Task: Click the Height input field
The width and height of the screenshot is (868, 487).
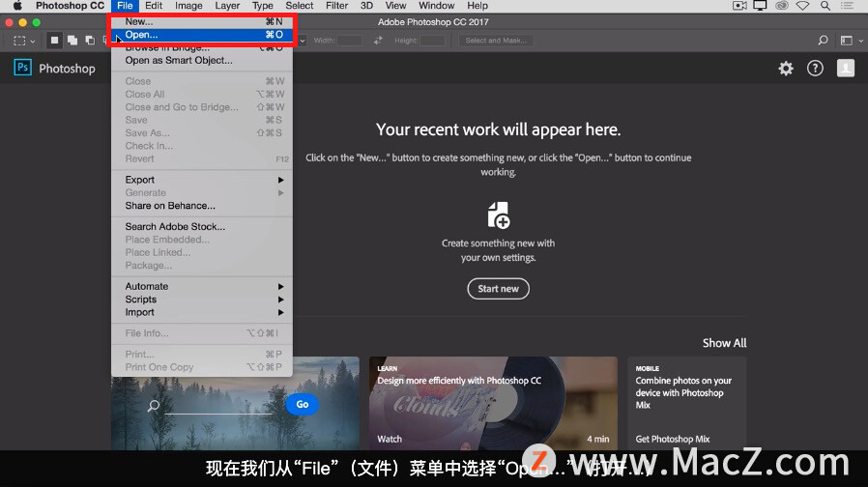Action: pyautogui.click(x=432, y=41)
